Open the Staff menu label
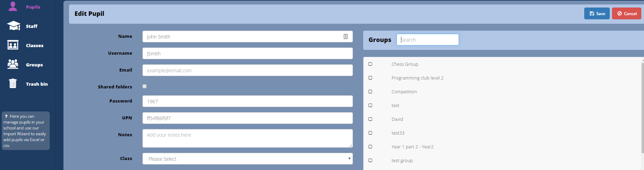The height and width of the screenshot is (170, 644). (x=32, y=26)
